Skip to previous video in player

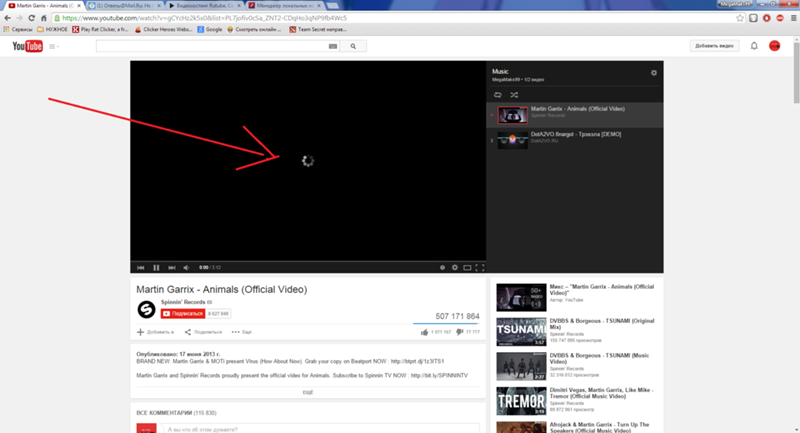pyautogui.click(x=141, y=267)
